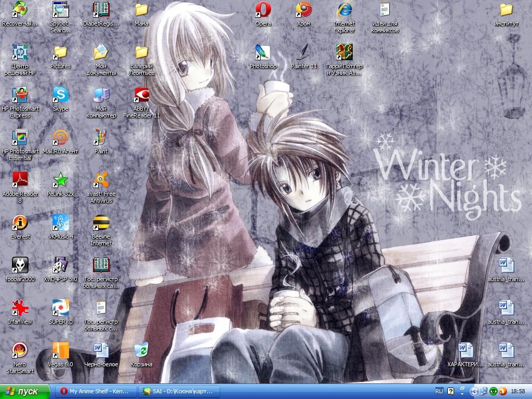Open the IrfanView shortcut
Image resolution: width=532 pixels, height=399 pixels.
20,312
